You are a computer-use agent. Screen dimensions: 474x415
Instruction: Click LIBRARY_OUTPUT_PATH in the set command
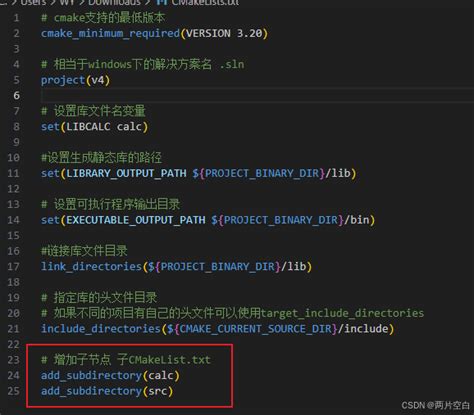click(x=126, y=173)
